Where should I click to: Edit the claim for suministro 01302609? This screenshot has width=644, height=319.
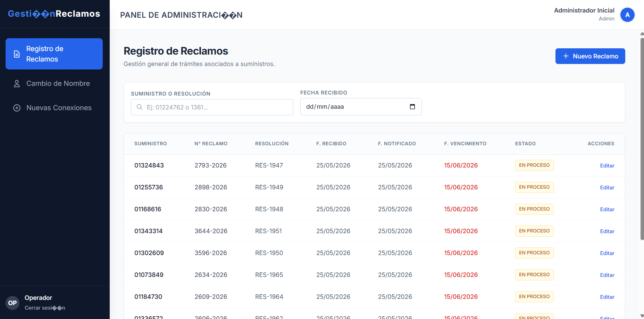pos(607,253)
